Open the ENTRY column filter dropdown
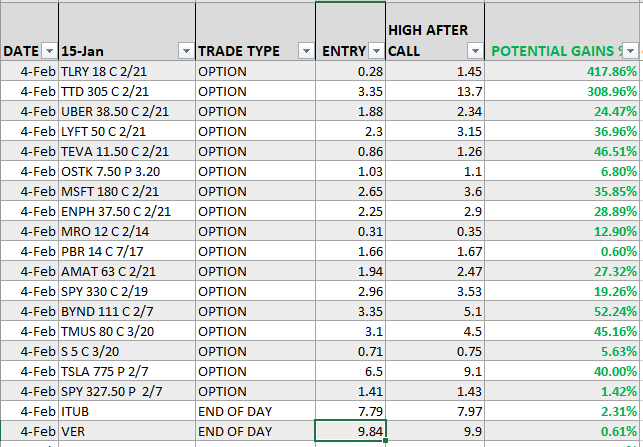643x447 pixels. coord(376,51)
